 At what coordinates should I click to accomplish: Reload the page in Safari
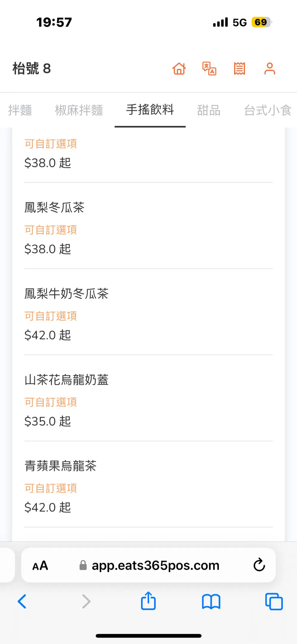tap(259, 565)
